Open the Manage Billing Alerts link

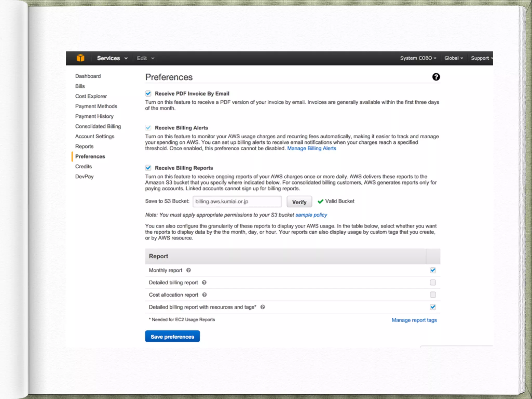pyautogui.click(x=311, y=148)
